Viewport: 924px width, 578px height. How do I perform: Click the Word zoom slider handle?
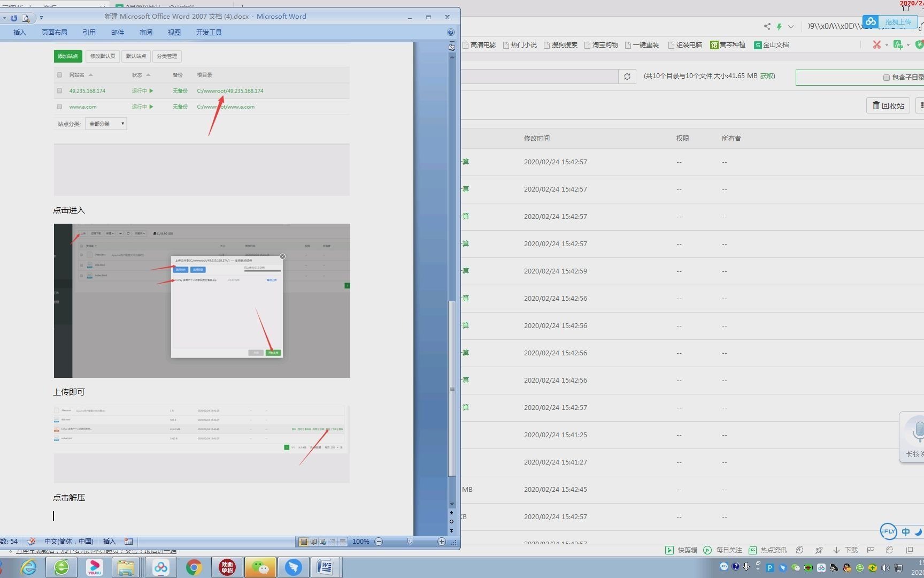pos(410,542)
